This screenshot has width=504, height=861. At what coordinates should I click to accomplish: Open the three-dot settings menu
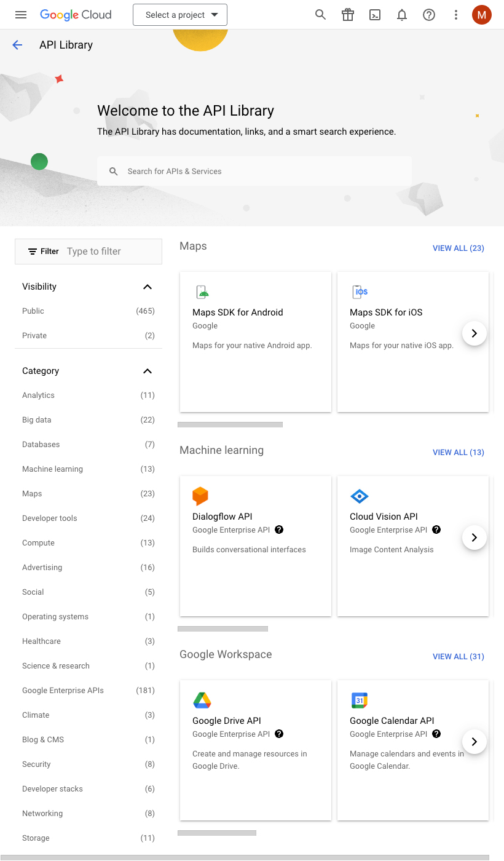pos(455,15)
